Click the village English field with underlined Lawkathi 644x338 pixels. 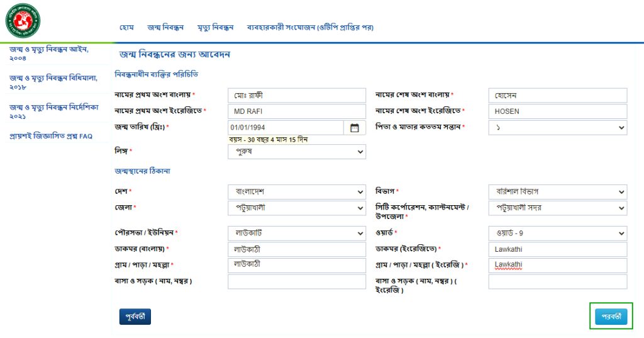point(557,265)
